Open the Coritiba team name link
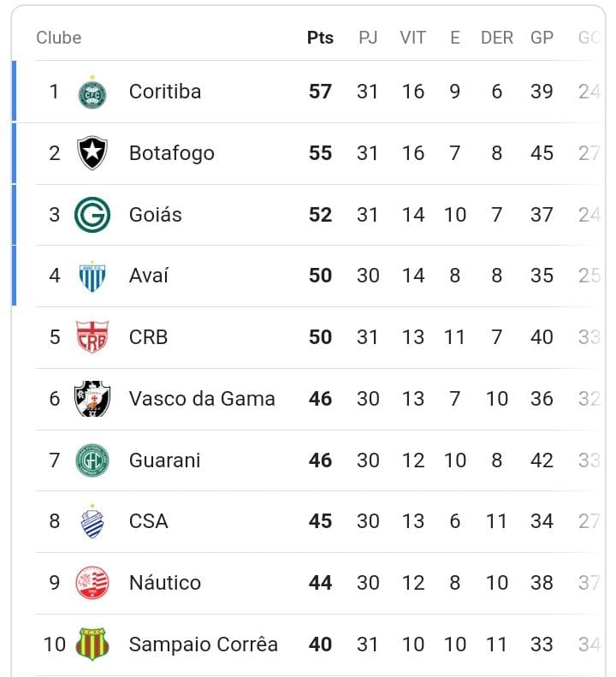Viewport: 616px width, 677px height. 165,92
